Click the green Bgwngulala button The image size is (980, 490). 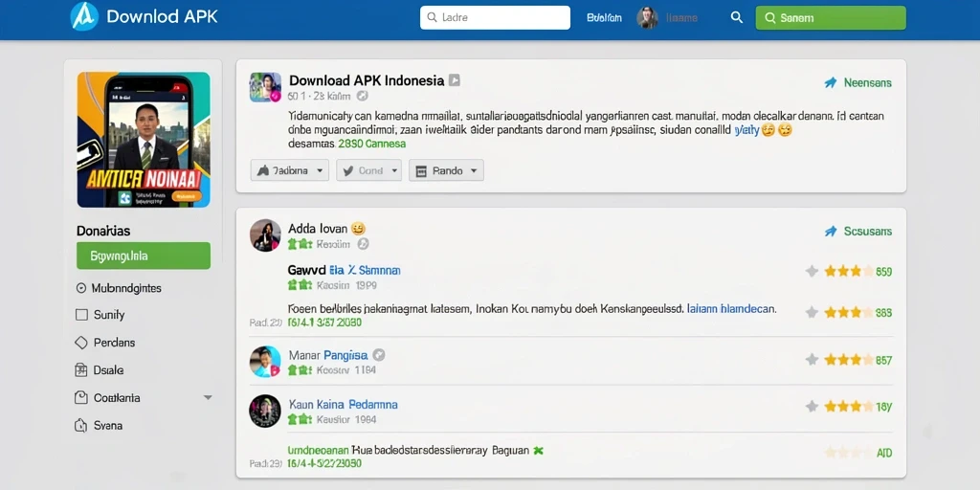144,256
